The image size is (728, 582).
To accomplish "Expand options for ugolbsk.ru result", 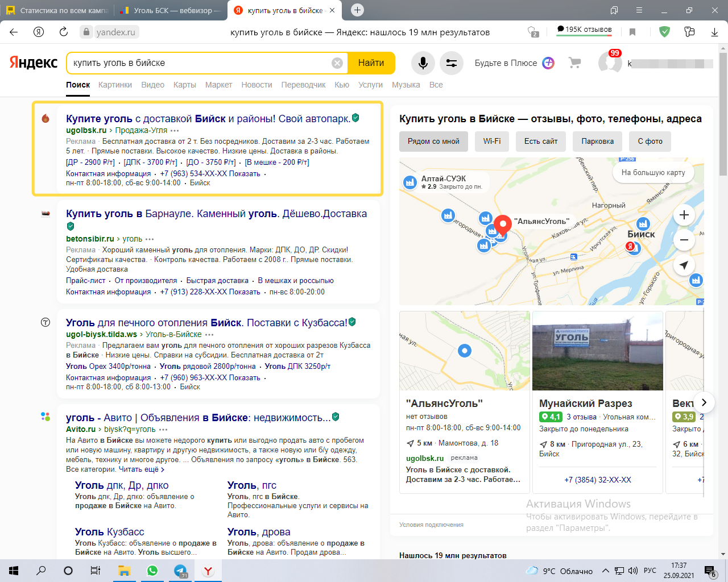I will click(x=175, y=131).
